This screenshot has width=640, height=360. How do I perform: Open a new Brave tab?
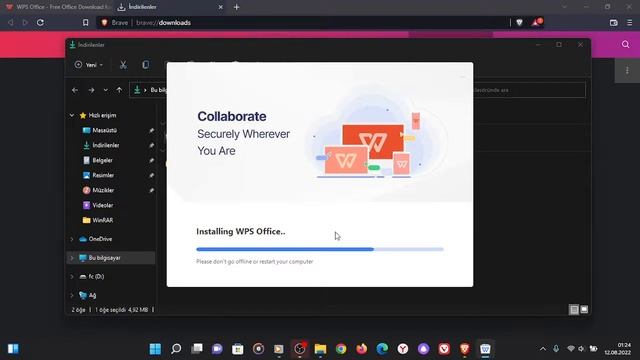coord(236,7)
